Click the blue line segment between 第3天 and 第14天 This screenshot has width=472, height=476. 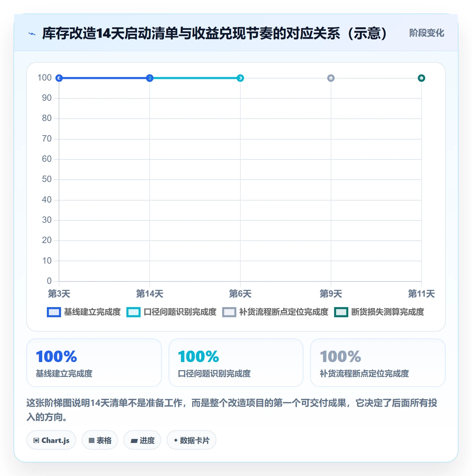(105, 78)
